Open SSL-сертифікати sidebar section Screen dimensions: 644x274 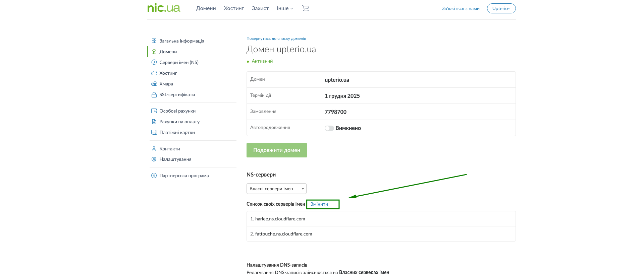pyautogui.click(x=177, y=94)
